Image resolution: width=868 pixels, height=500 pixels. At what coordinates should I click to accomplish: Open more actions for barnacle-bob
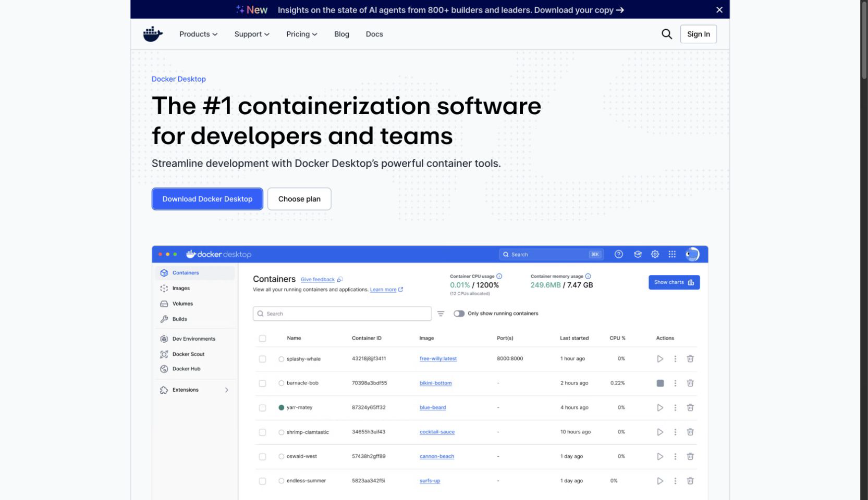pyautogui.click(x=675, y=383)
